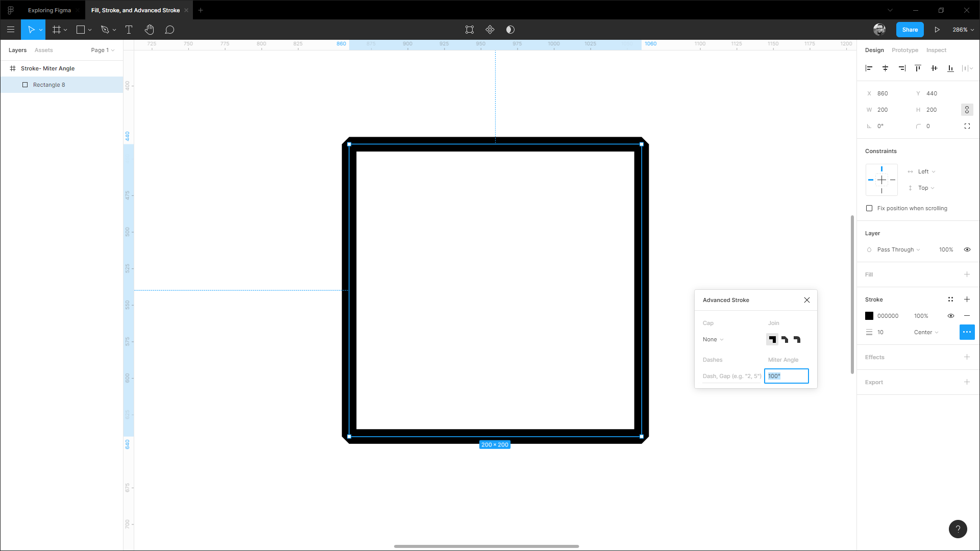The image size is (980, 551).
Task: Select the Text tool
Action: pyautogui.click(x=129, y=30)
